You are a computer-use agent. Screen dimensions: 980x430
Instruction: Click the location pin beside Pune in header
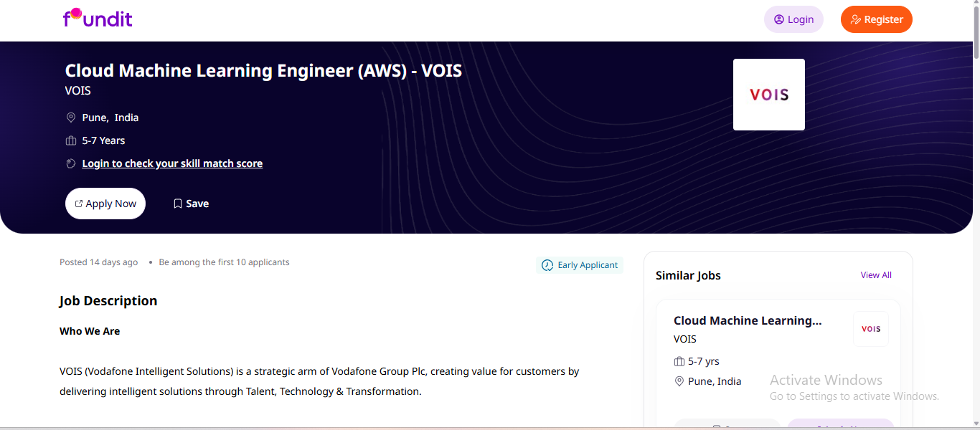[71, 118]
